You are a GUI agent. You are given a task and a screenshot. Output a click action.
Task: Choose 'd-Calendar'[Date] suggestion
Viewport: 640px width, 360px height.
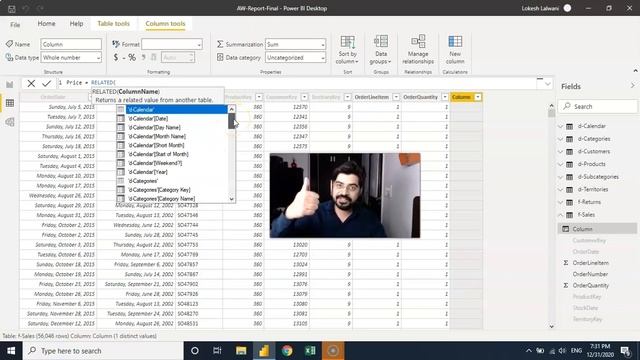tap(172, 118)
